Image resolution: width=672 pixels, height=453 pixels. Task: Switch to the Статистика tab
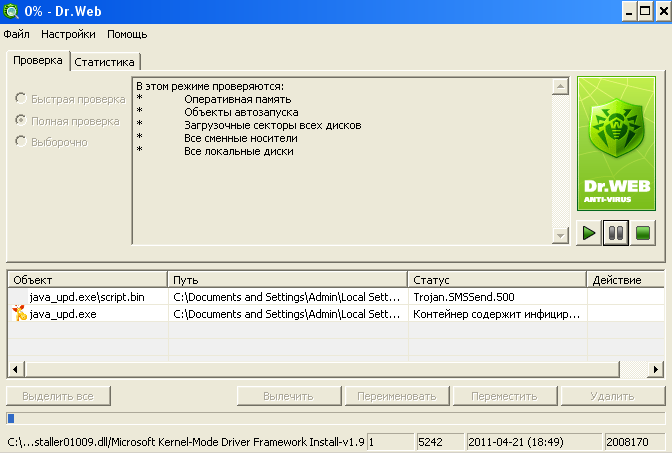[x=105, y=62]
